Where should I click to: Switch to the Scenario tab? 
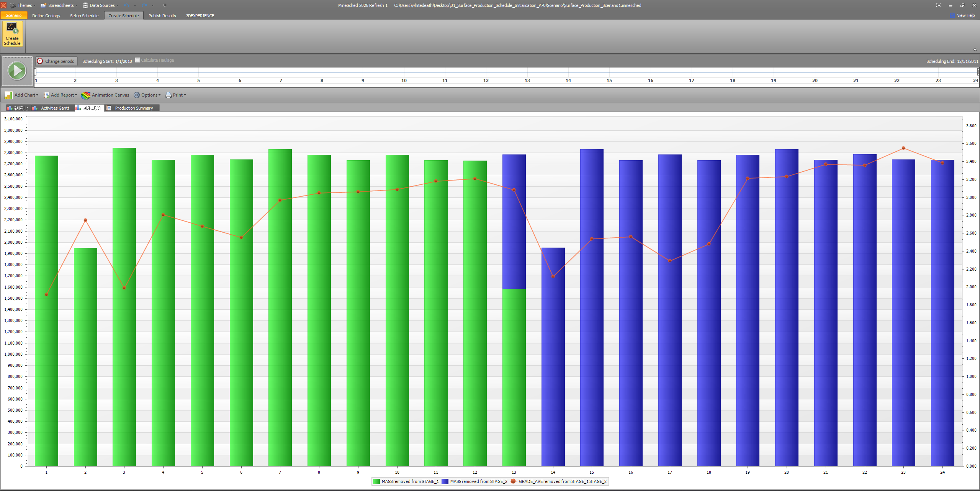(14, 15)
